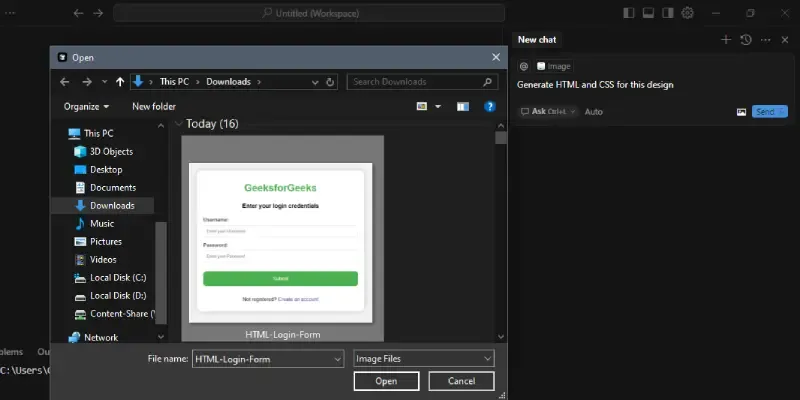Select Pictures folder in tree

click(98, 242)
